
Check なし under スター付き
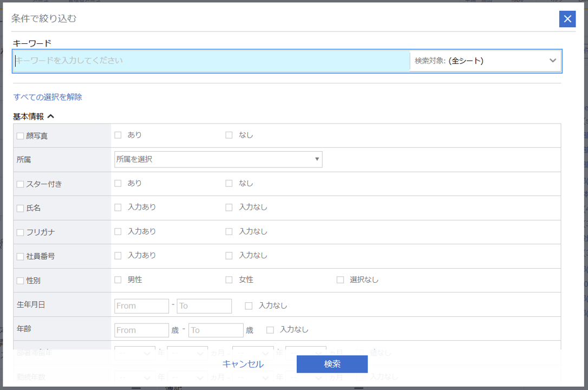point(229,183)
